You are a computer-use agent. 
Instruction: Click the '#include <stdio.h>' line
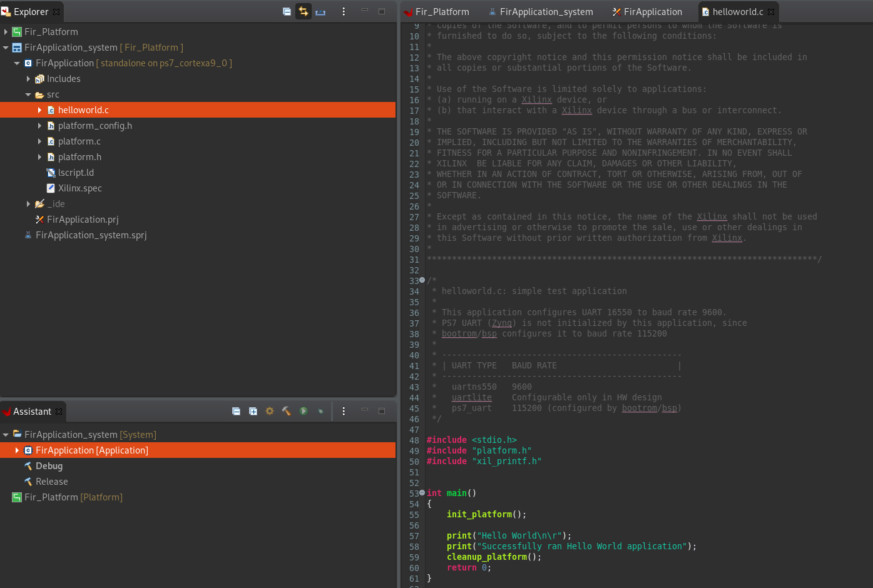click(472, 440)
